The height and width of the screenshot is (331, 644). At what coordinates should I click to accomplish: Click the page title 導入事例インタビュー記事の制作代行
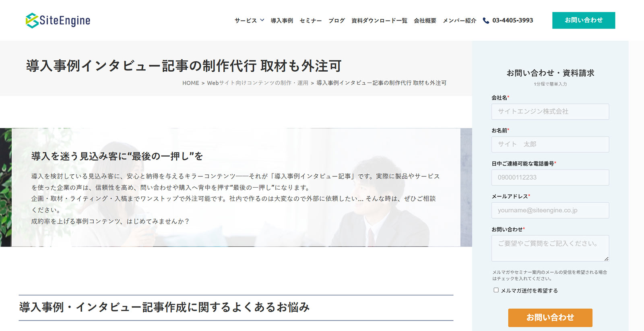[x=184, y=66]
